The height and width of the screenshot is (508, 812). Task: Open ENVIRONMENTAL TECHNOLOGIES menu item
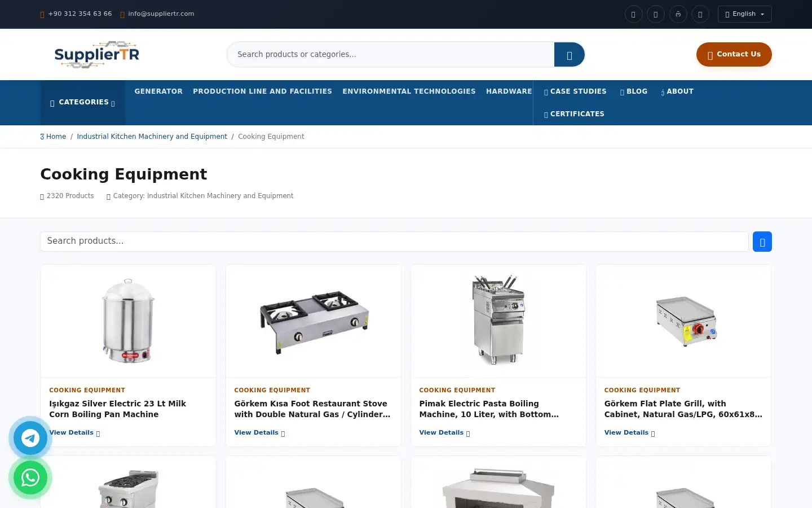[x=409, y=91]
